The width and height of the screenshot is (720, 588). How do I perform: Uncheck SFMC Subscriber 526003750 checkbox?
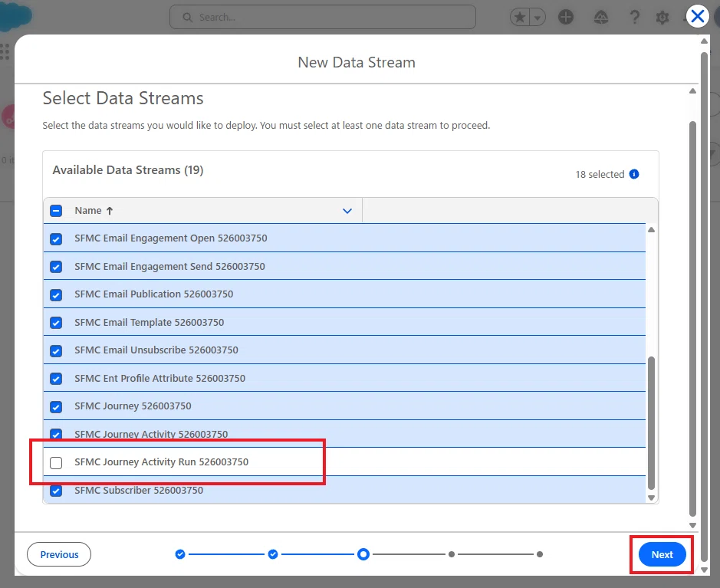[x=56, y=491]
